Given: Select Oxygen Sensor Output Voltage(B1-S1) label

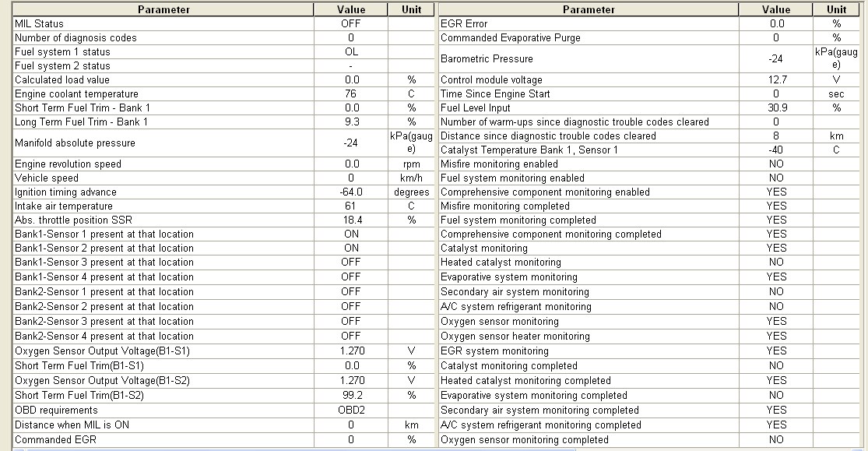Looking at the screenshot, I should pos(103,351).
